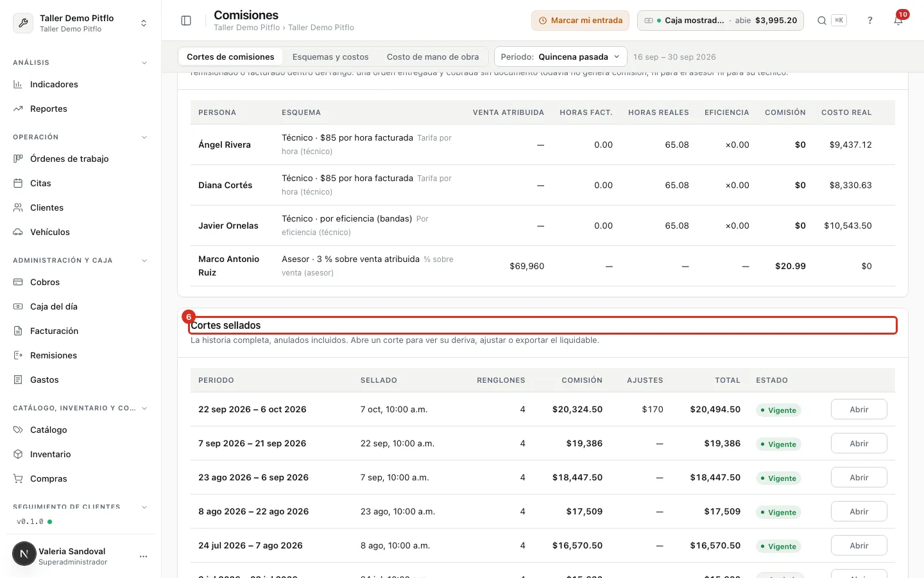Open the search icon in header
924x578 pixels.
click(x=821, y=21)
